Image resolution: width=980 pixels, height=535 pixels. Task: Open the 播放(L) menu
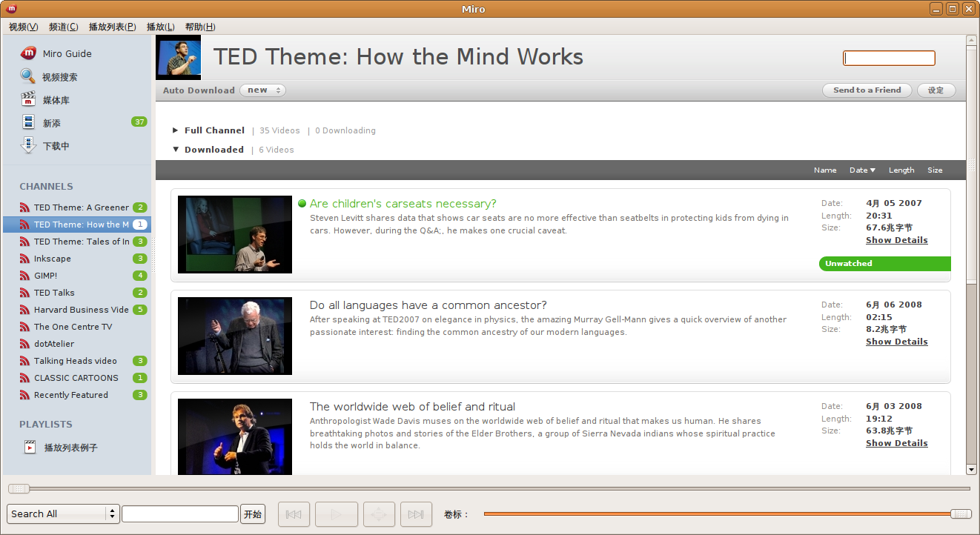click(161, 27)
